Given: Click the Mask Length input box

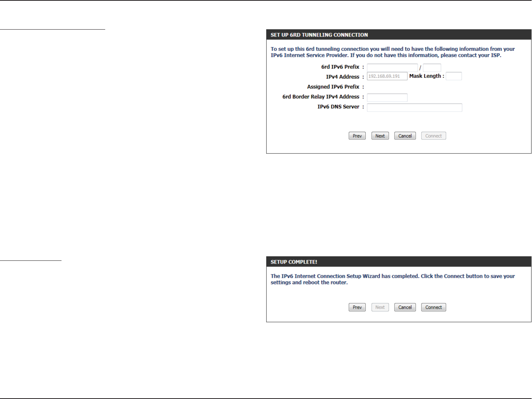Looking at the screenshot, I should click(454, 76).
